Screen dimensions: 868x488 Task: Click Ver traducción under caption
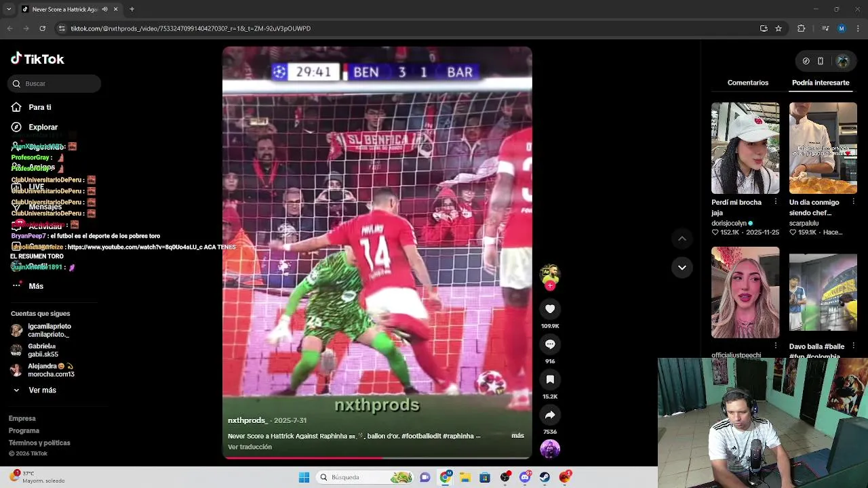250,447
